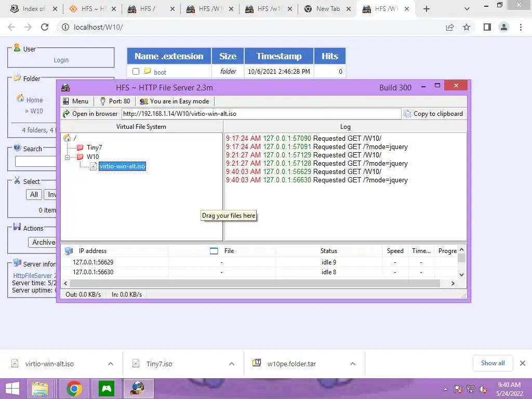The width and height of the screenshot is (532, 399).
Task: Click the All select button on page
Action: click(x=34, y=195)
